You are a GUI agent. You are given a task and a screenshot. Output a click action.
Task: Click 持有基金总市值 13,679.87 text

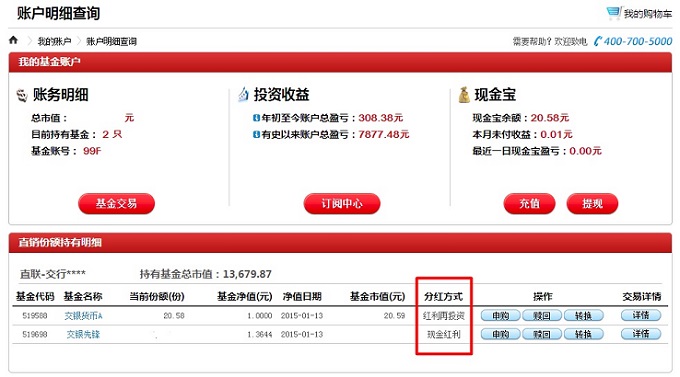click(206, 274)
